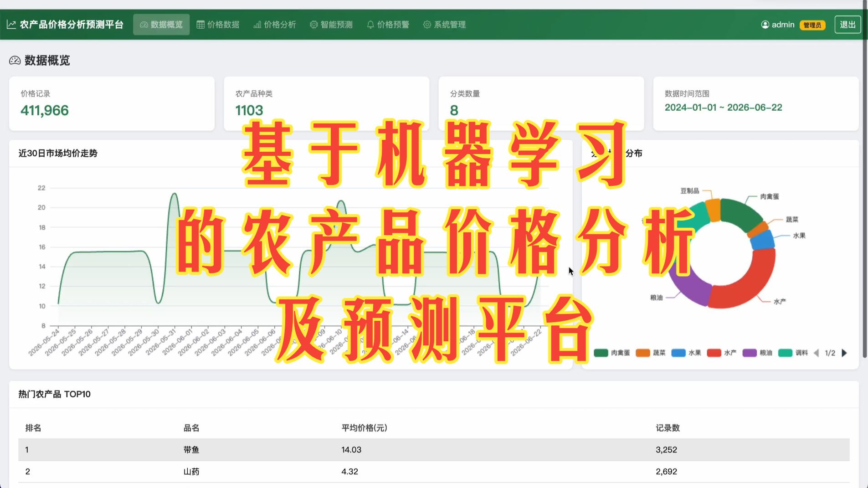This screenshot has width=868, height=488.
Task: Click the 2026-05-24 x-axis date label
Action: click(45, 342)
